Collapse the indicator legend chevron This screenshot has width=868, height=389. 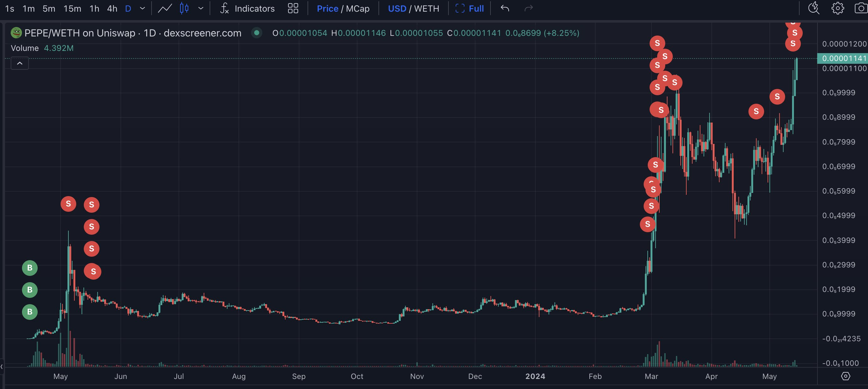click(19, 63)
